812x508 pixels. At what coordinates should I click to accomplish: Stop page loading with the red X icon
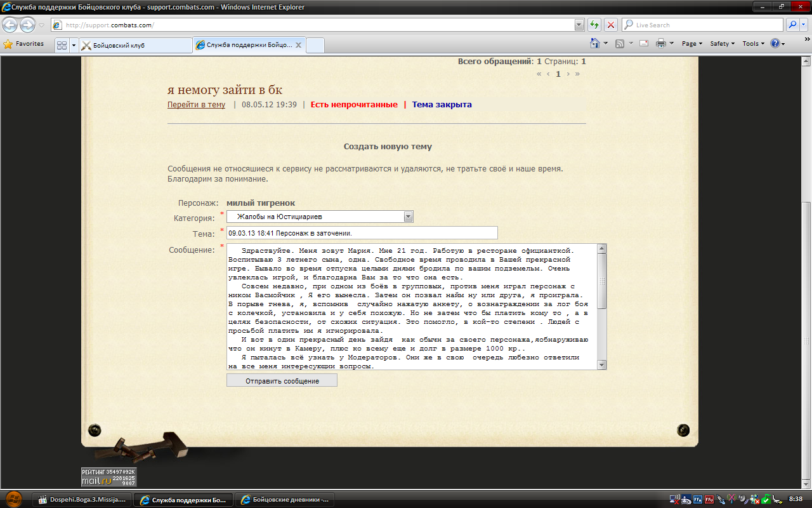coord(610,25)
